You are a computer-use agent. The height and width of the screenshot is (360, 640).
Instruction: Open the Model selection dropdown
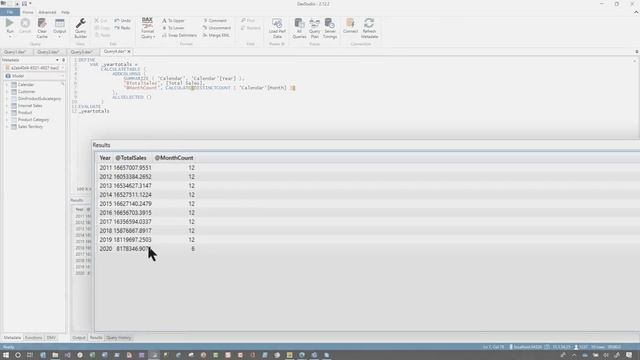pyautogui.click(x=62, y=76)
